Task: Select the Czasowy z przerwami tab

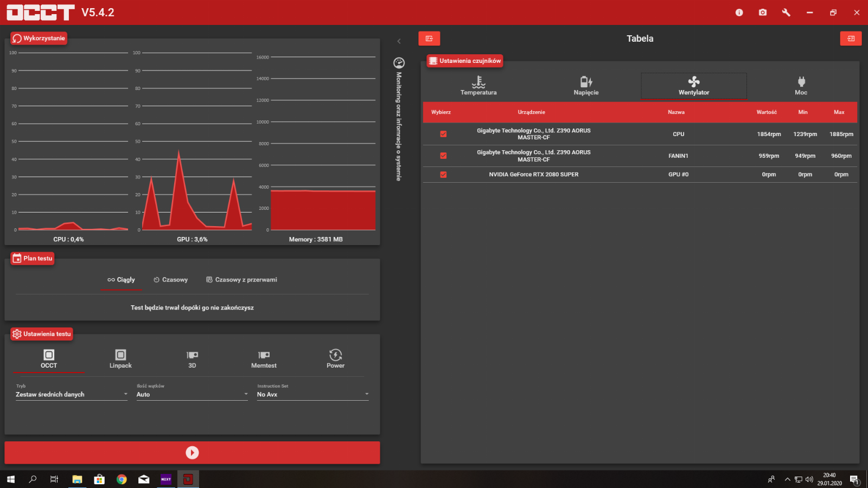Action: (x=241, y=280)
